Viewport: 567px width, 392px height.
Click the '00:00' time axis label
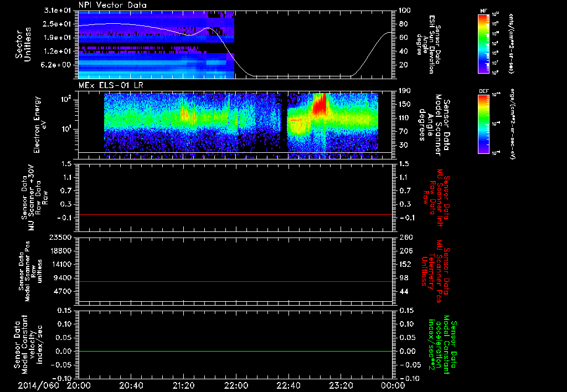pos(393,385)
